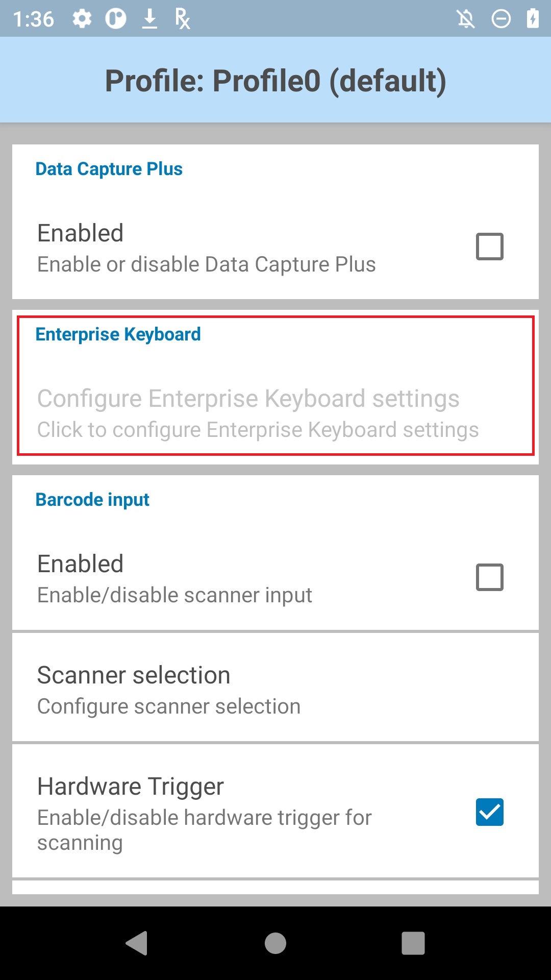Tap the battery charging icon

[533, 19]
